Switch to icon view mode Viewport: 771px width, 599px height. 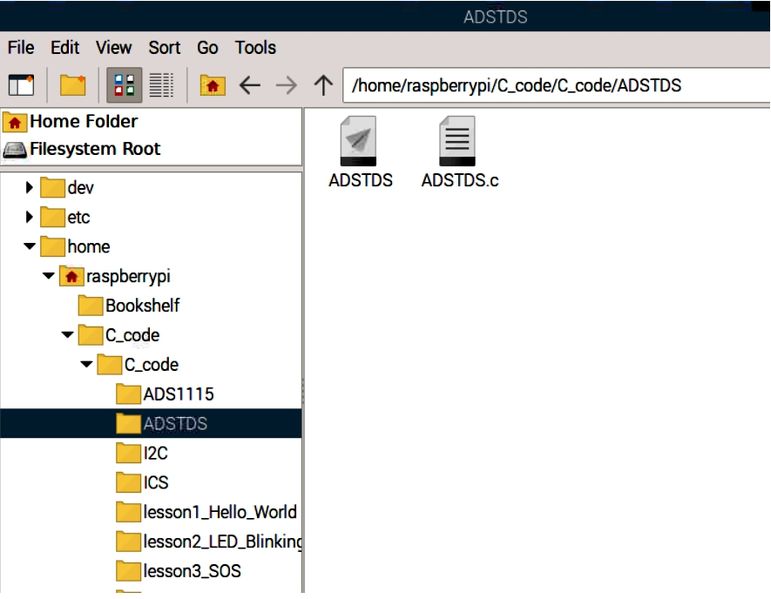pos(124,86)
